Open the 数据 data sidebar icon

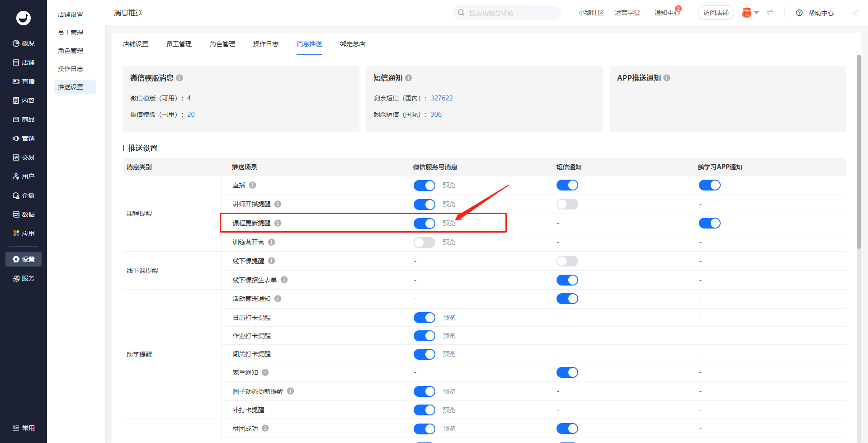[x=16, y=214]
